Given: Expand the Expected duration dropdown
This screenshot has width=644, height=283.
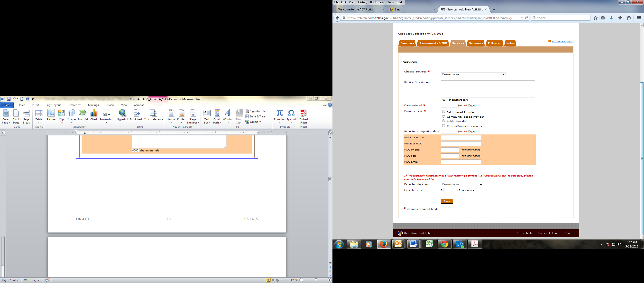Looking at the screenshot, I should pyautogui.click(x=461, y=184).
